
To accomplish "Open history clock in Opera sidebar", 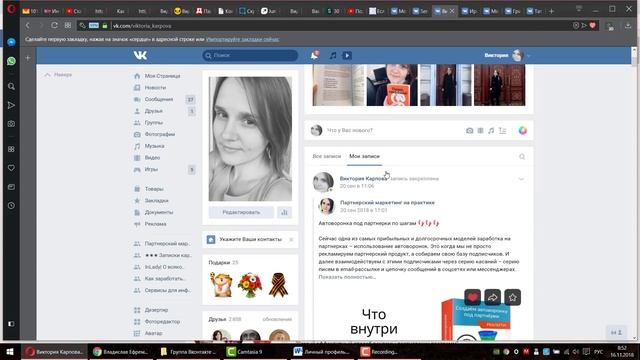I will (x=11, y=205).
